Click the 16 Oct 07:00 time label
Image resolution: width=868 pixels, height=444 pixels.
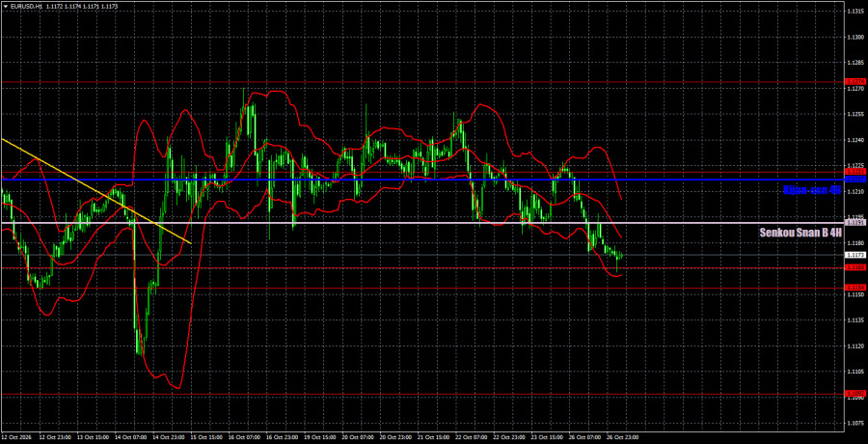[244, 437]
